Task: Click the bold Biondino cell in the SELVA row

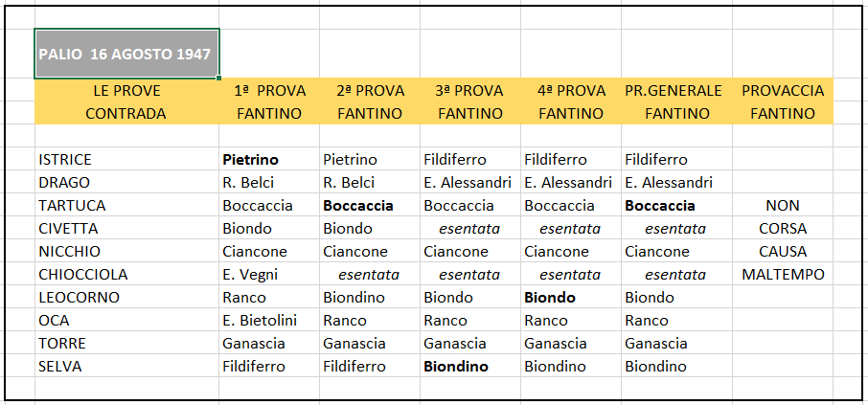Action: tap(470, 367)
